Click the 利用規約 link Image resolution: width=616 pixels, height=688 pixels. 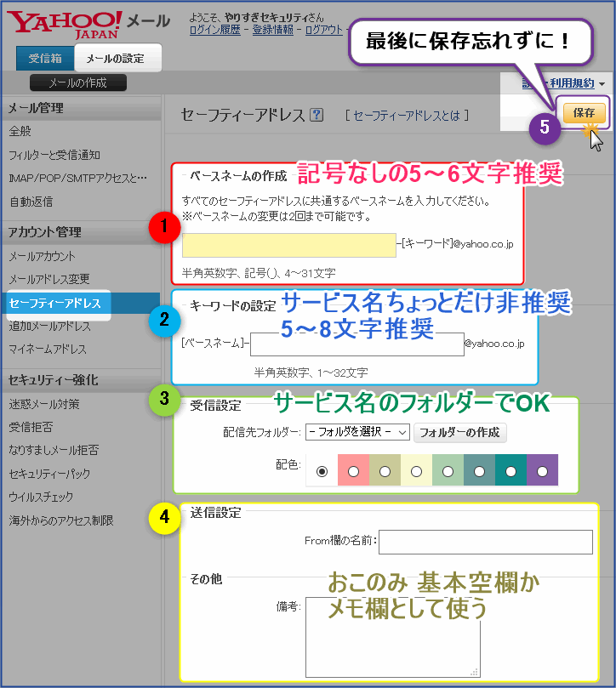572,83
